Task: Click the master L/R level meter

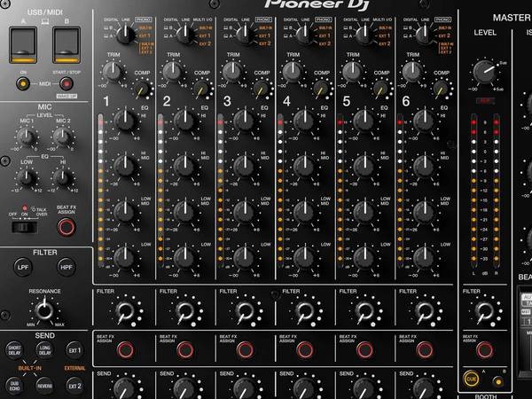Action: pyautogui.click(x=485, y=192)
